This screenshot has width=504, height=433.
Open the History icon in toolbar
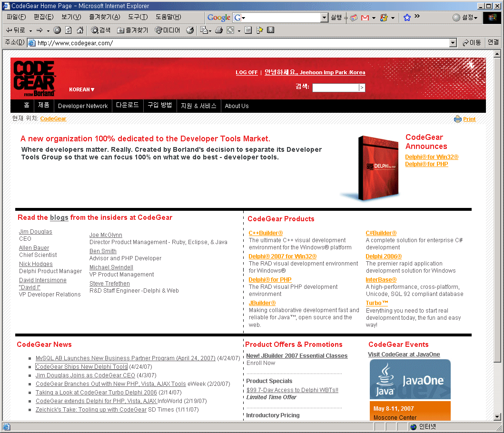[190, 30]
